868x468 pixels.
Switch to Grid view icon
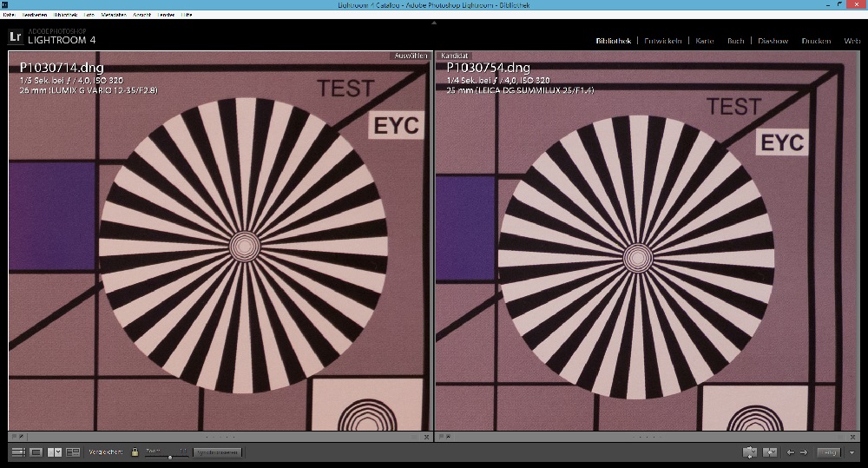point(18,452)
